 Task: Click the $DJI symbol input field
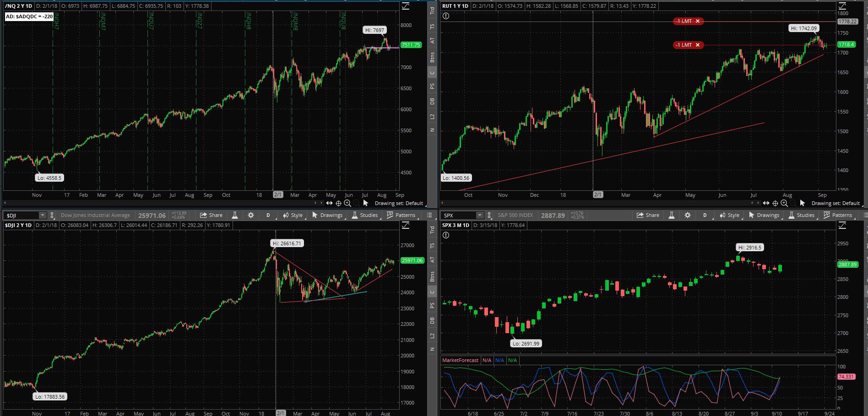click(22, 215)
